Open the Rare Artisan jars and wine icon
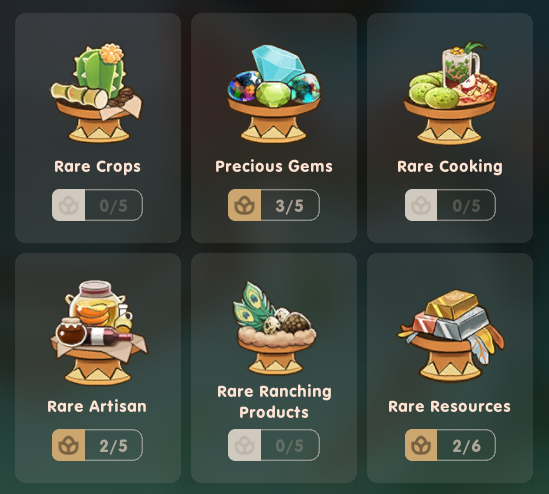 pos(98,332)
